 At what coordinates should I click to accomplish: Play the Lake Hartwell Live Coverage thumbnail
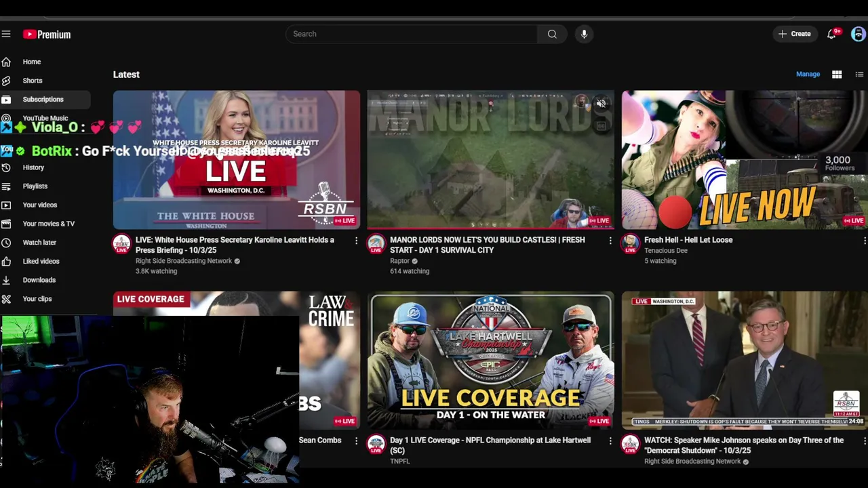point(491,361)
